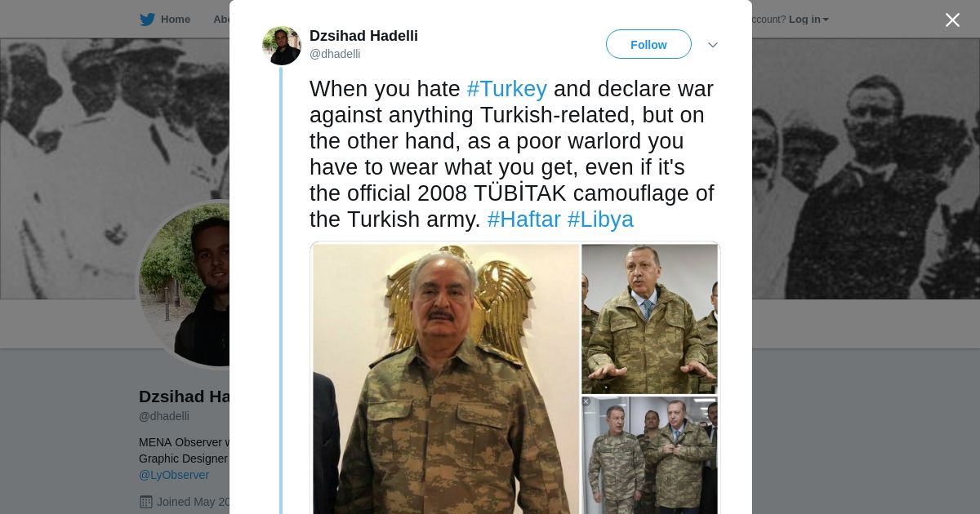Open the bottom-right photo of two men
This screenshot has height=514, width=980.
(x=649, y=455)
